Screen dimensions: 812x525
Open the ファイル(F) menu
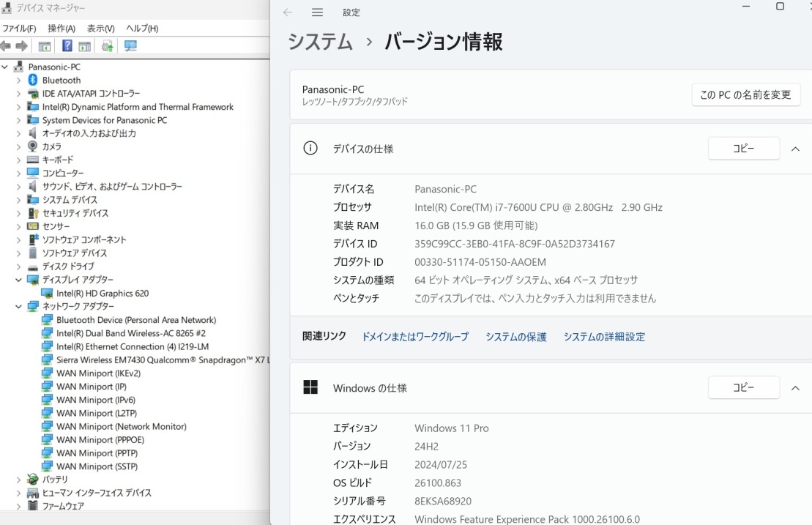(19, 29)
